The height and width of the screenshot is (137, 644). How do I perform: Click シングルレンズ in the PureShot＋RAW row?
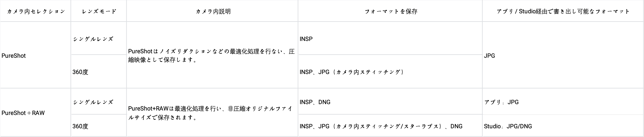coord(93,102)
